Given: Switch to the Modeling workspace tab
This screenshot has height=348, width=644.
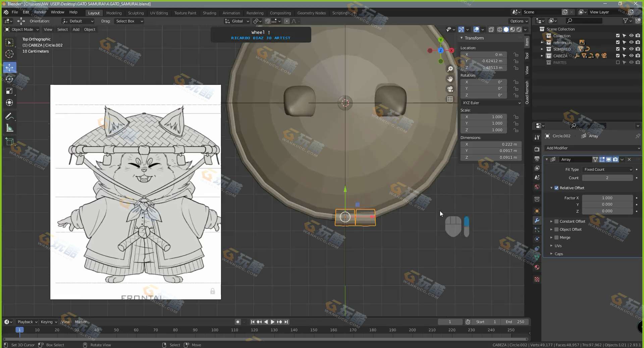Looking at the screenshot, I should [114, 13].
